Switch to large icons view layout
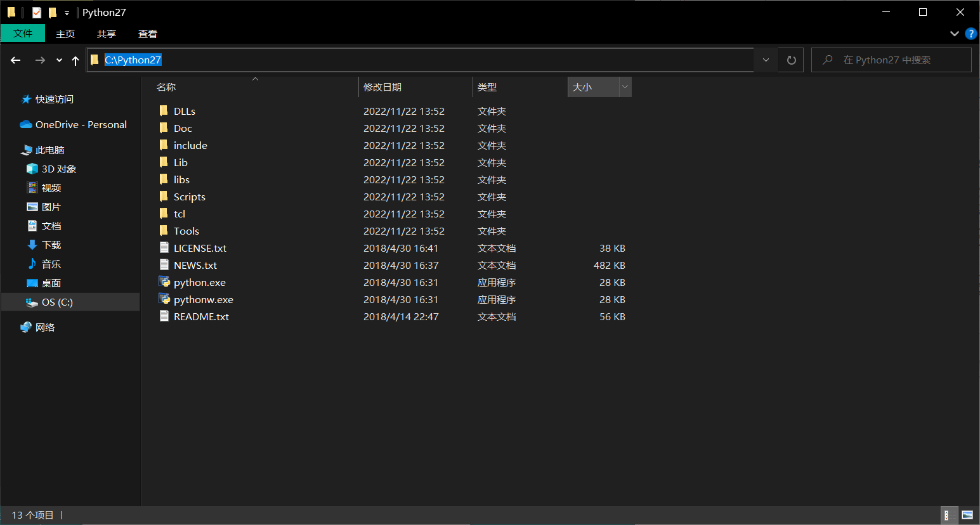 pos(967,515)
